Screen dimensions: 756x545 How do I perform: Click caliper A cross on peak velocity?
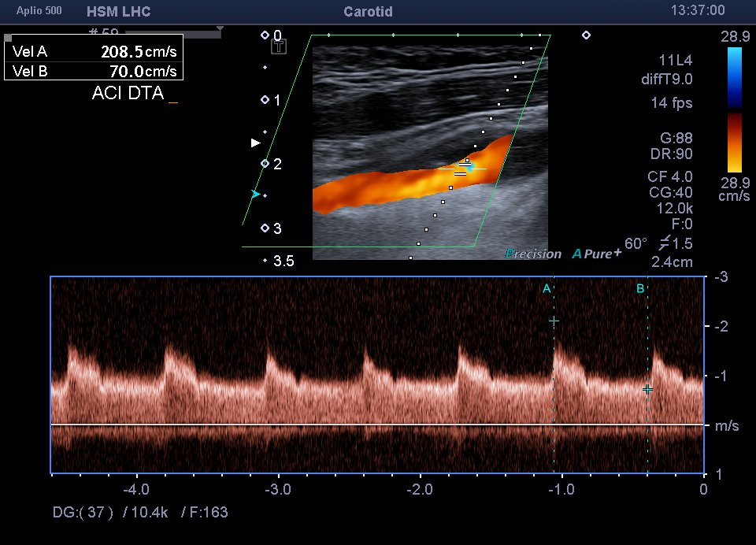pyautogui.click(x=554, y=321)
